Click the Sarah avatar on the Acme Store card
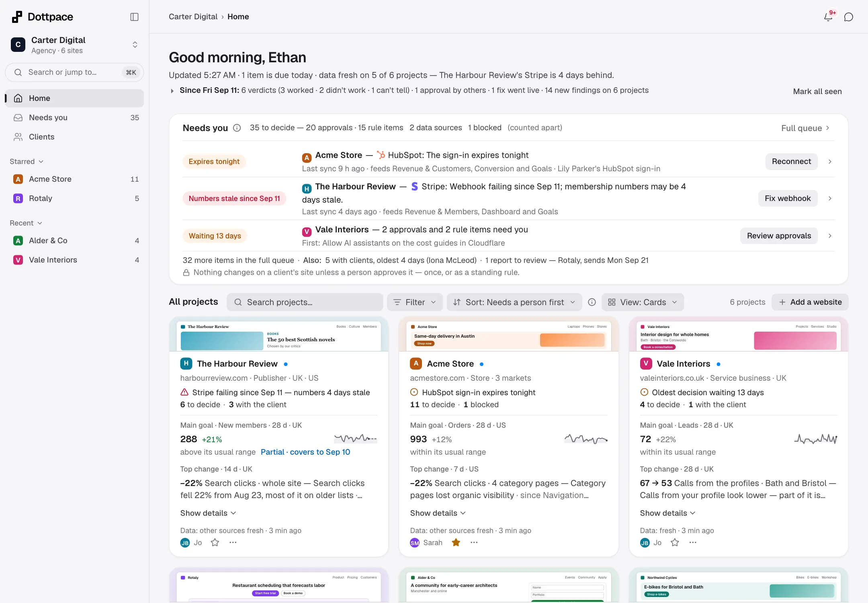This screenshot has height=603, width=868. tap(415, 543)
